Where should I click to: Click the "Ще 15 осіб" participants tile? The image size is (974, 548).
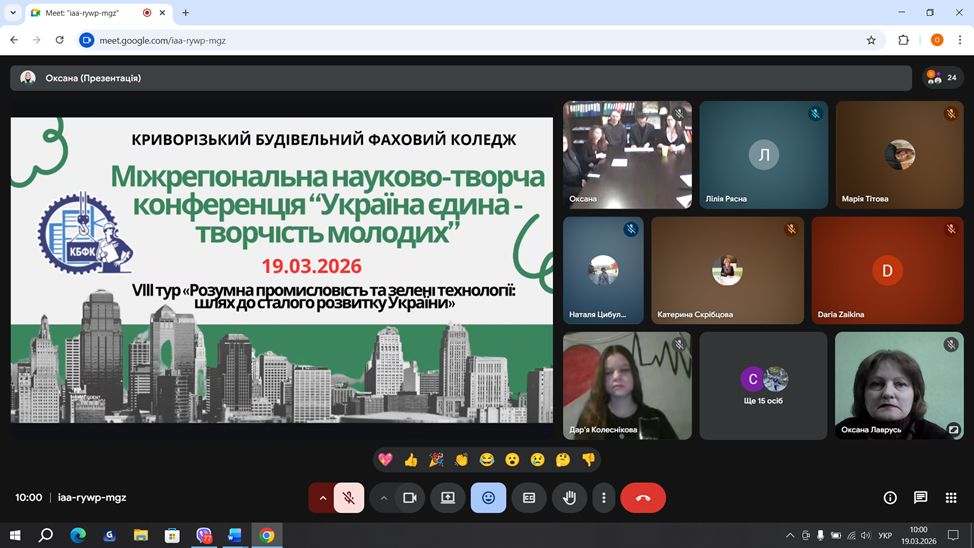[x=763, y=385]
